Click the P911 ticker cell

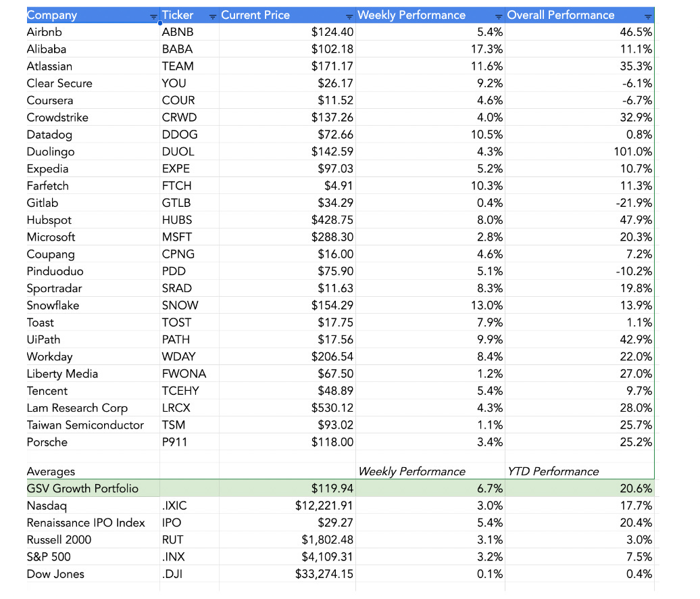coord(189,442)
